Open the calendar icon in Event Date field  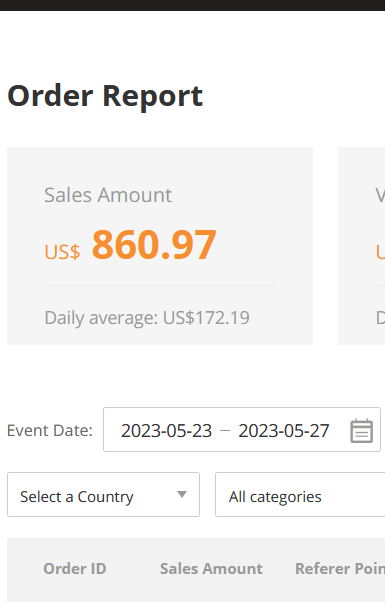tap(361, 430)
